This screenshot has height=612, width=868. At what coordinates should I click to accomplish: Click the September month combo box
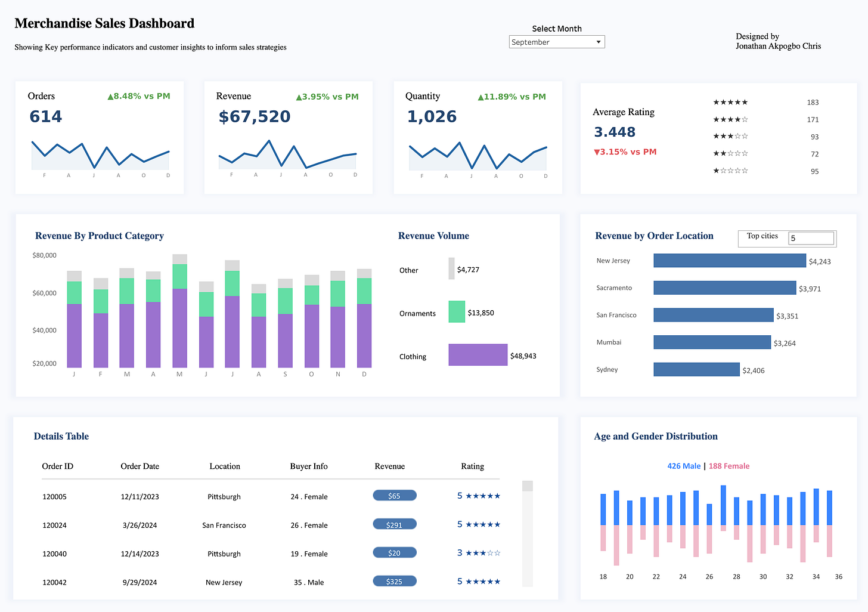coord(557,42)
